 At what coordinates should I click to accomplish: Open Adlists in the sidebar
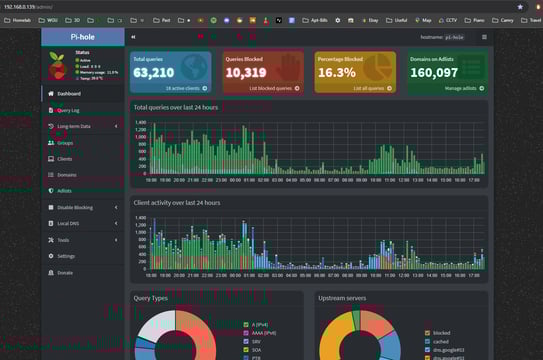tap(83, 191)
